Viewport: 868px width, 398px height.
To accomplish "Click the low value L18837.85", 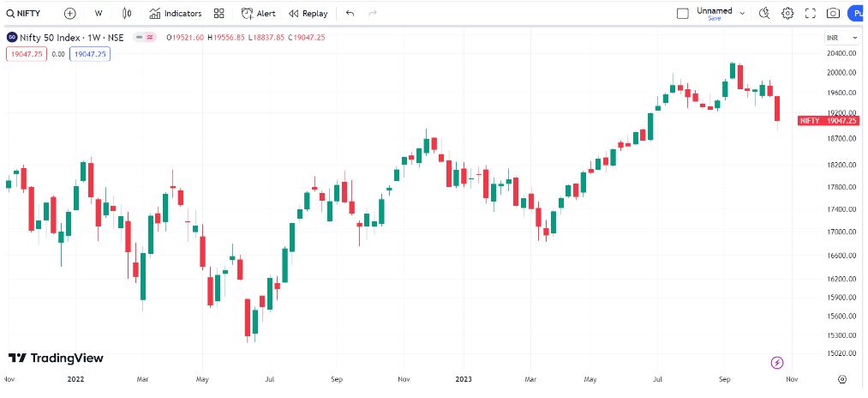I will (x=266, y=37).
